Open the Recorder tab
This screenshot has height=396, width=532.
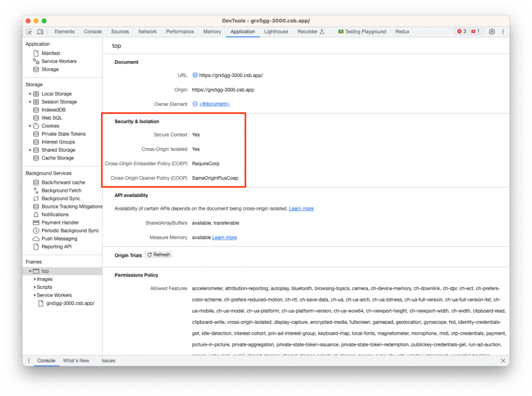click(x=311, y=32)
